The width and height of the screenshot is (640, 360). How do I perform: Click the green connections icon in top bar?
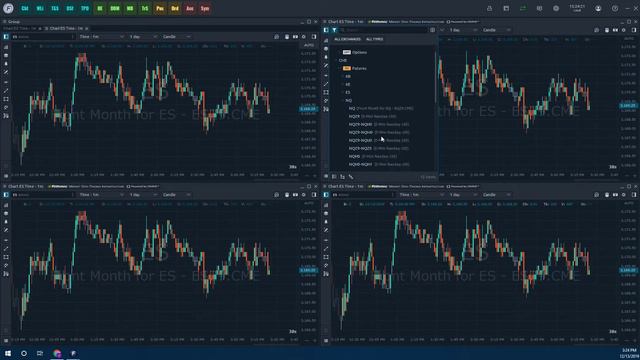[523, 8]
